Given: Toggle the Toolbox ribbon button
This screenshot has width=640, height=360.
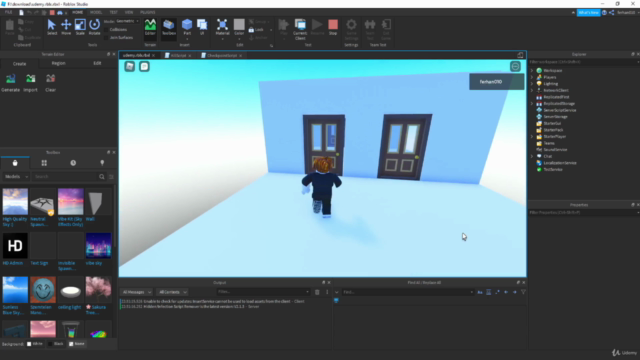Looking at the screenshot, I should [169, 27].
